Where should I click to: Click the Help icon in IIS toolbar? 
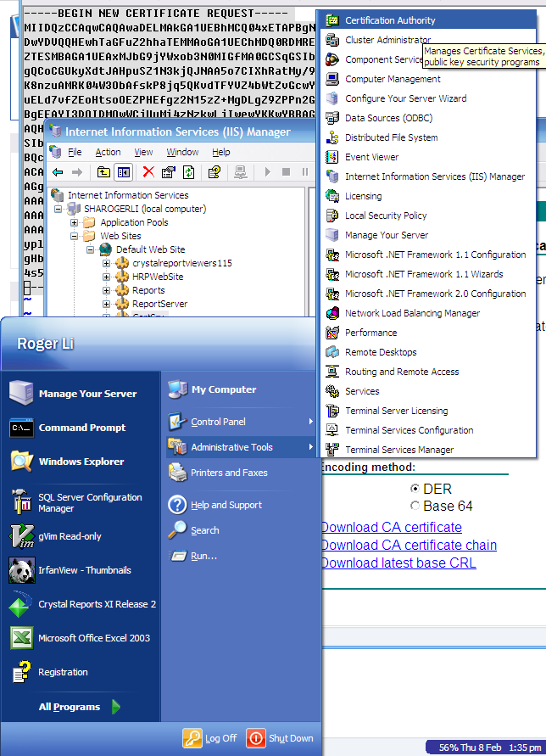(214, 172)
